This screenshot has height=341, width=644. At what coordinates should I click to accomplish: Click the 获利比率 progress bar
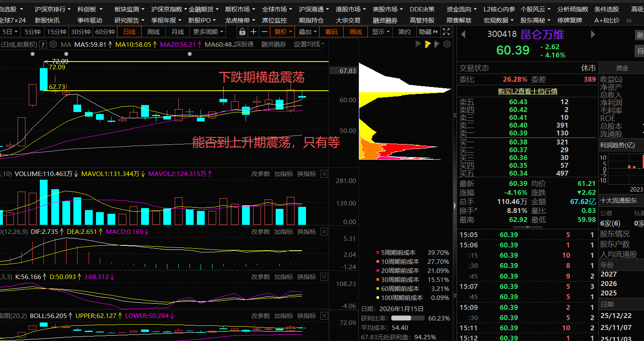click(x=408, y=318)
